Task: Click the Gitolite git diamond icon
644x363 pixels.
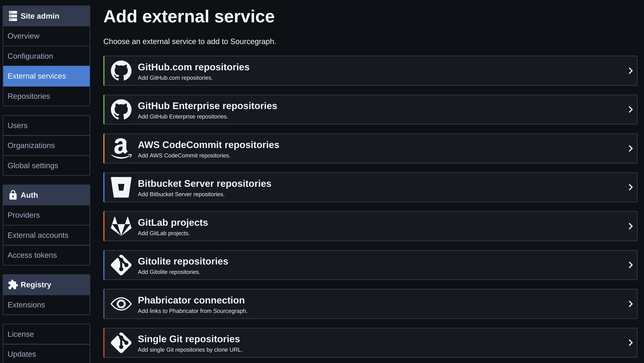Action: click(121, 265)
